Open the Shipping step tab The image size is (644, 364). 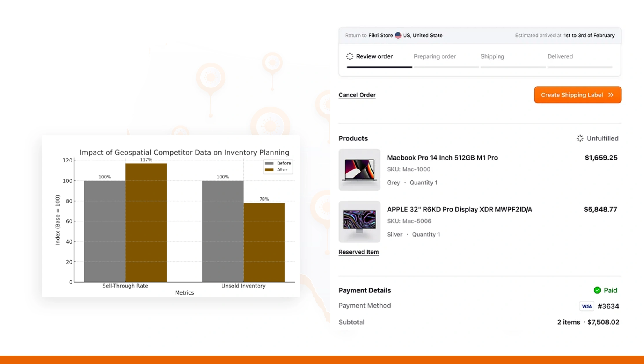492,56
